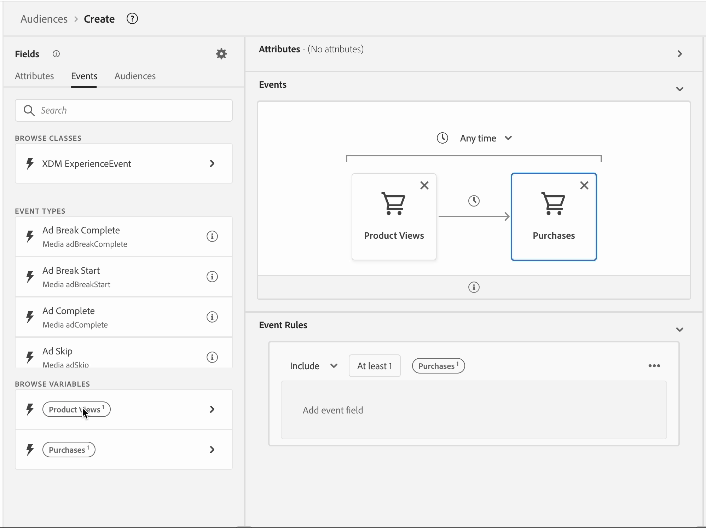The width and height of the screenshot is (706, 528).
Task: Expand the Attributes section chevron
Action: coord(680,54)
